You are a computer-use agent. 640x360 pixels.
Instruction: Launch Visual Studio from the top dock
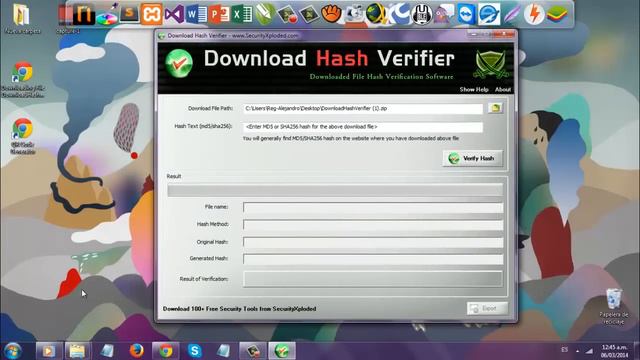[x=174, y=14]
